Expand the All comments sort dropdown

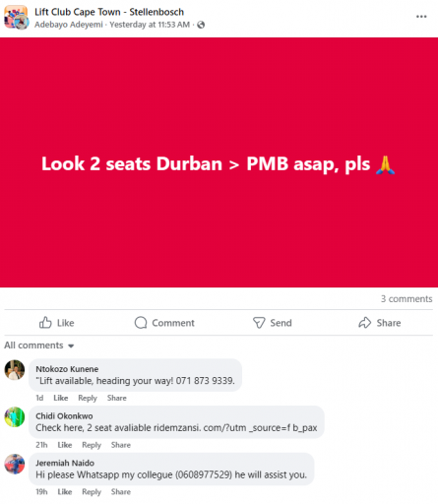click(x=39, y=346)
